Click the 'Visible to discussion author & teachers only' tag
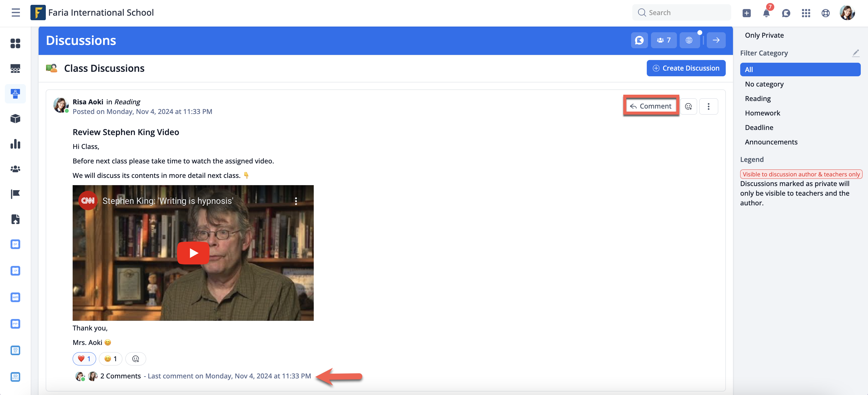The width and height of the screenshot is (868, 395). (801, 174)
